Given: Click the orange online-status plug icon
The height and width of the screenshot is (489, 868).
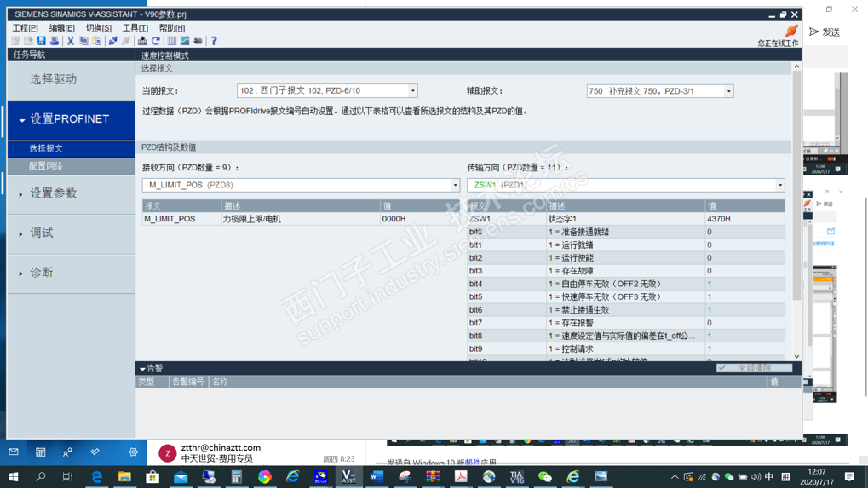Looking at the screenshot, I should click(x=791, y=31).
